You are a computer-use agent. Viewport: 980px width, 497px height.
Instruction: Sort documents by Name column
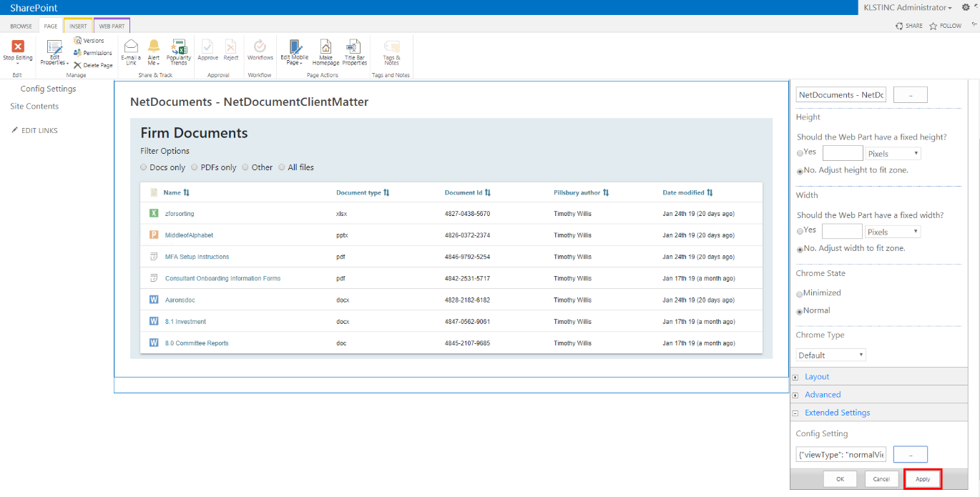176,192
